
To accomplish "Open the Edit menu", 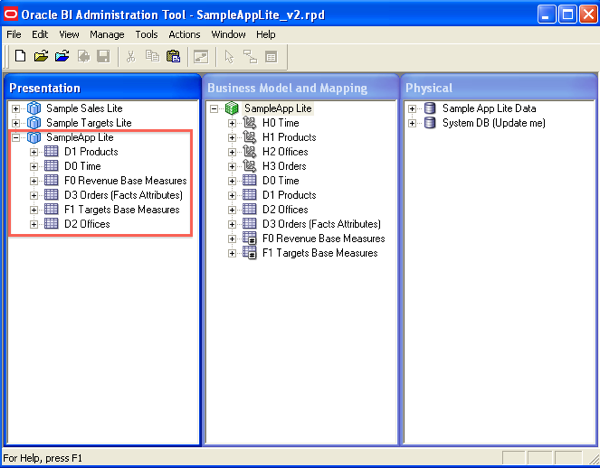I will click(x=40, y=34).
